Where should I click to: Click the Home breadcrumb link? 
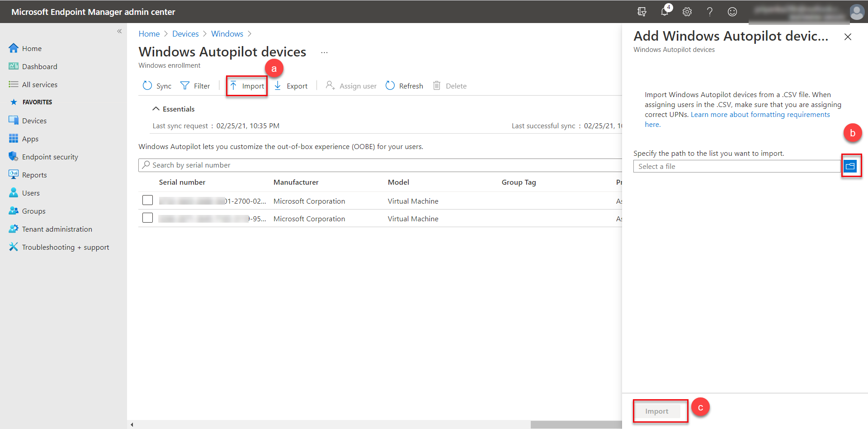[149, 34]
